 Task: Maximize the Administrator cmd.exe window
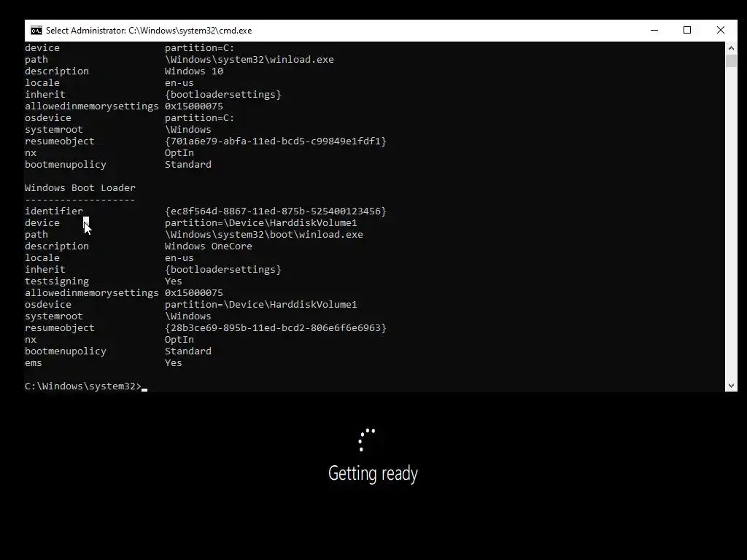687,31
